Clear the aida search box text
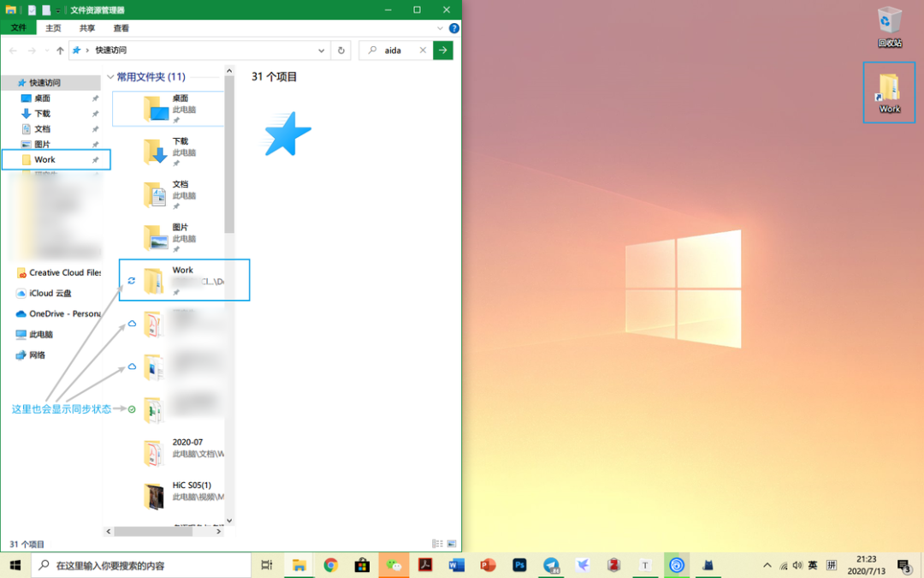Viewport: 924px width, 578px height. coord(423,51)
